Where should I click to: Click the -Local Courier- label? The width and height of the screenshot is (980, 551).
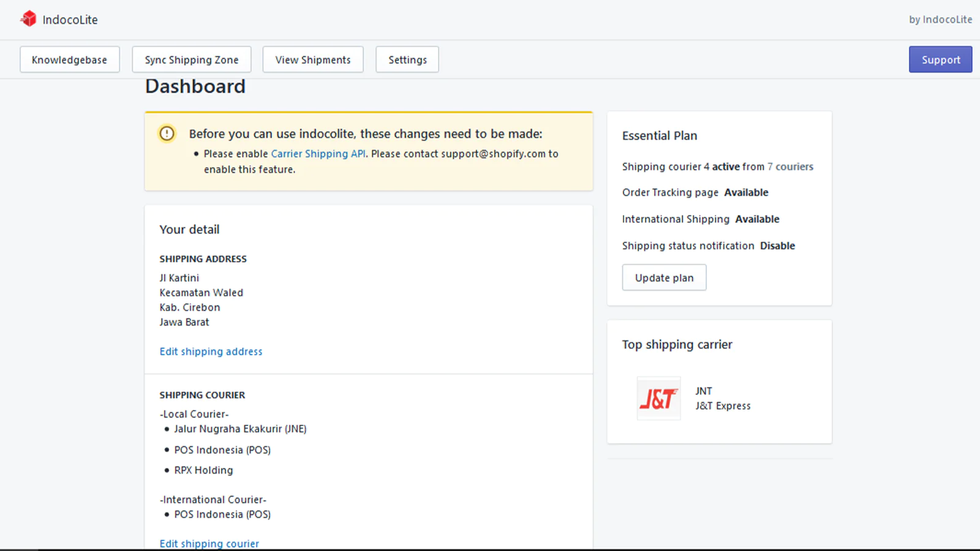[x=194, y=414]
